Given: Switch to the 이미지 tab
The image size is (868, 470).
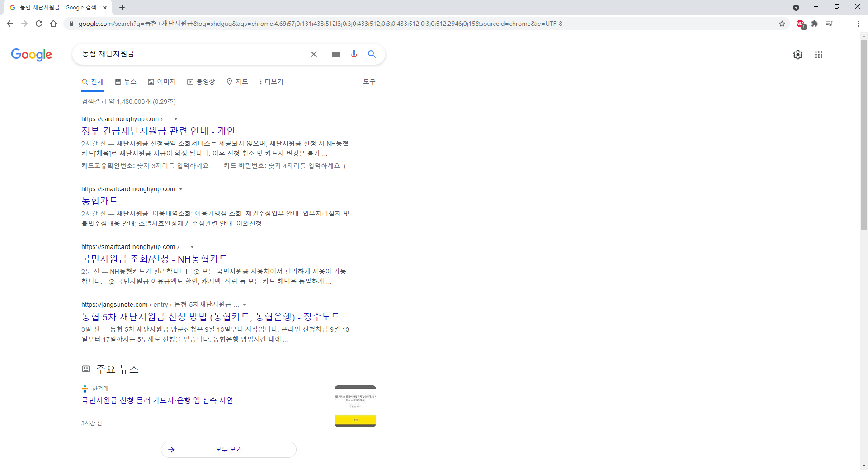Looking at the screenshot, I should [x=162, y=82].
